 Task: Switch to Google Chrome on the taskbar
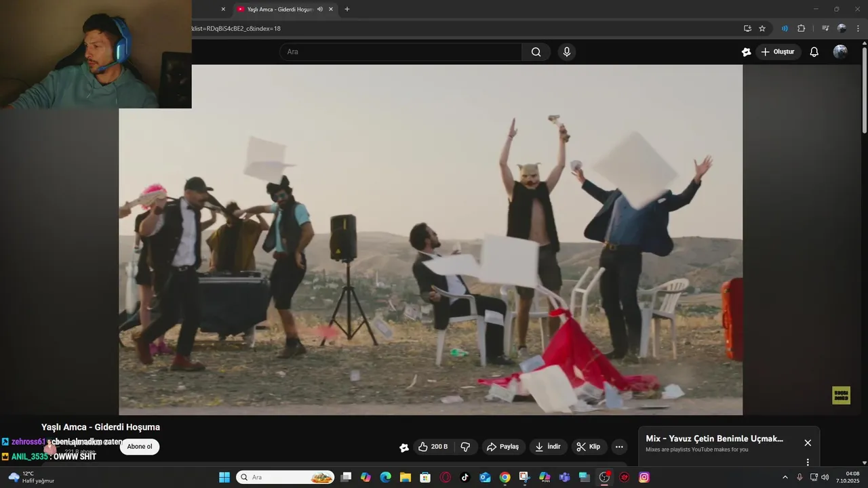505,477
